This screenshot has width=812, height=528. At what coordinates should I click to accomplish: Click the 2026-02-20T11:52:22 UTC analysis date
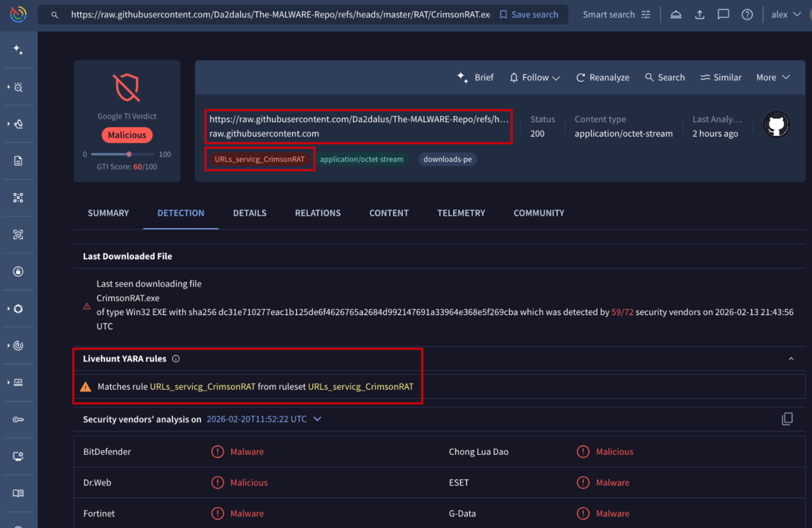pyautogui.click(x=257, y=419)
